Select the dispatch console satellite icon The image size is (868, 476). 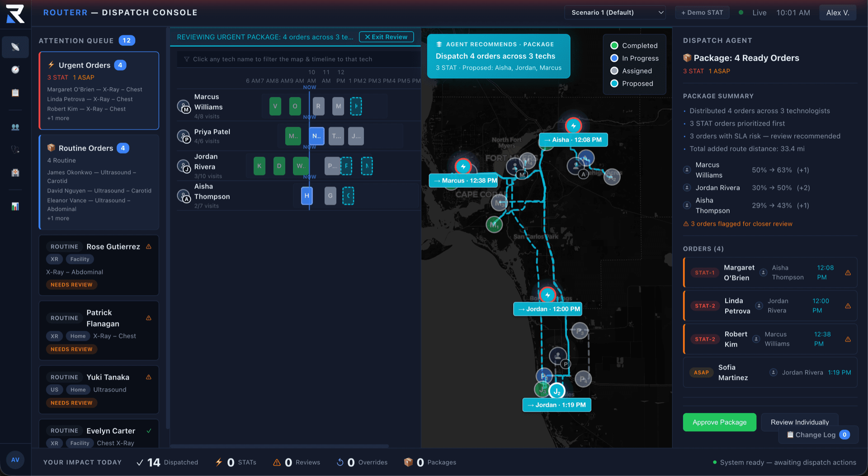pyautogui.click(x=15, y=47)
